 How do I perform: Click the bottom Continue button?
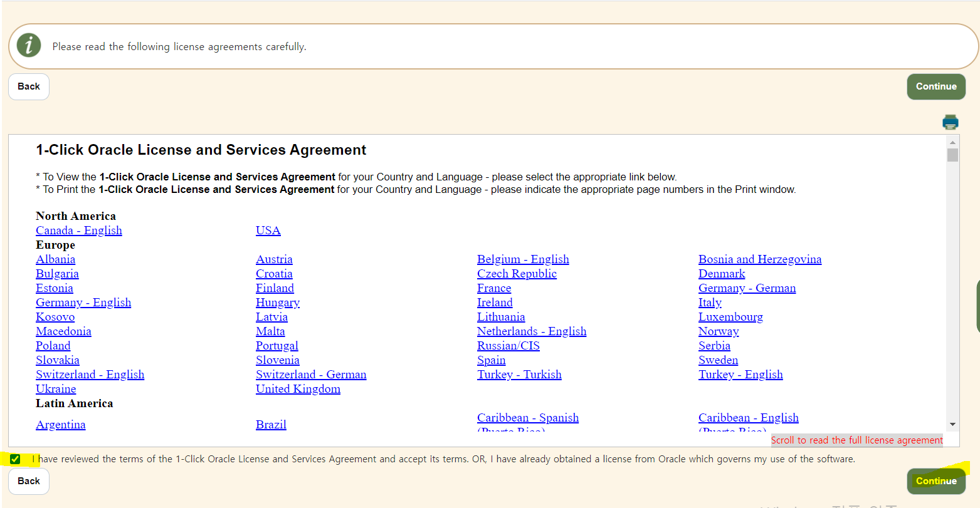936,481
